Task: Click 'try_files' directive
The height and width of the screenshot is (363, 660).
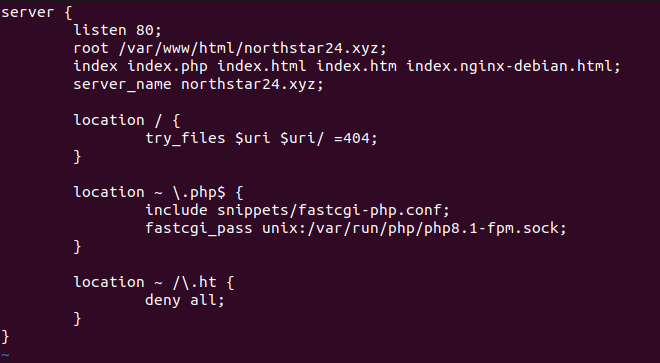Action: tap(185, 139)
